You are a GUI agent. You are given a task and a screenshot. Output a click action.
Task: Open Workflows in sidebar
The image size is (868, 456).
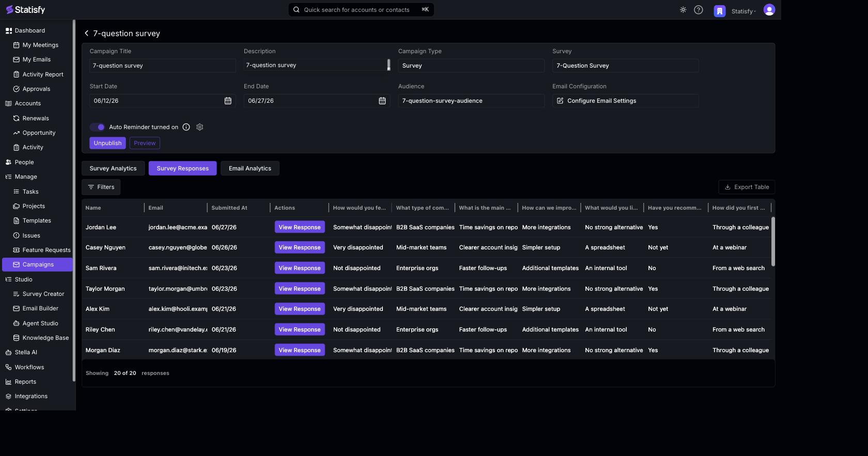(x=24, y=367)
